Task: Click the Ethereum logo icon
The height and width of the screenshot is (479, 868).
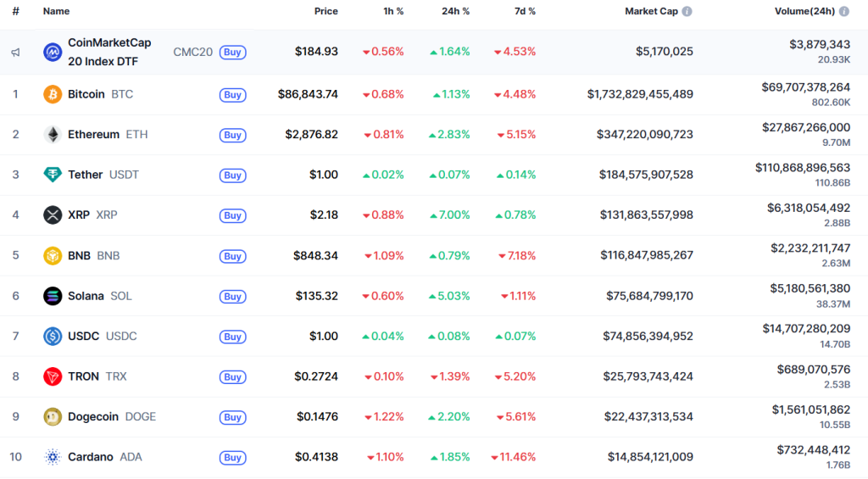Action: click(53, 135)
